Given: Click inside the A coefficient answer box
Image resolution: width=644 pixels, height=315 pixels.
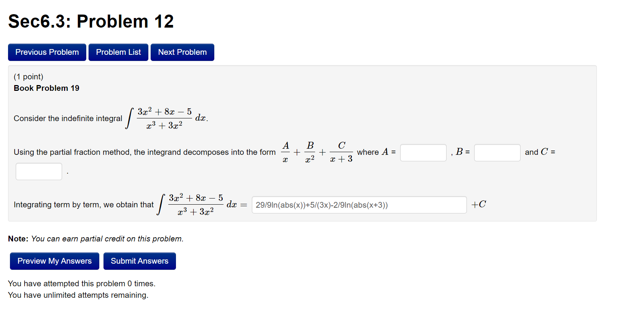Looking at the screenshot, I should click(x=423, y=153).
